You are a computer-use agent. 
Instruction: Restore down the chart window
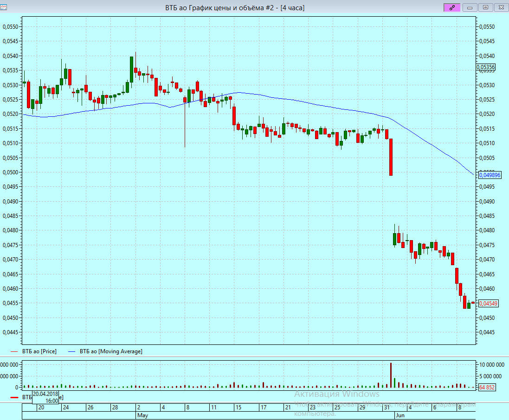coord(486,7)
